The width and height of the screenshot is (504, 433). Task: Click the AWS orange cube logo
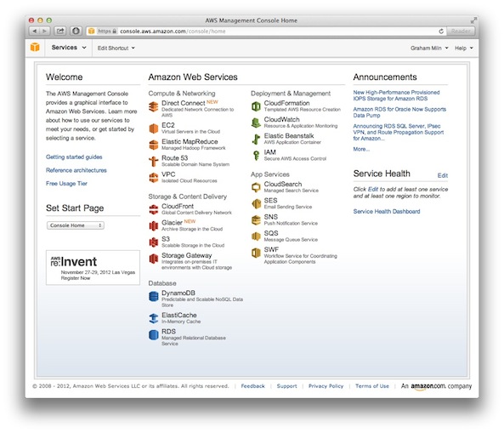35,48
